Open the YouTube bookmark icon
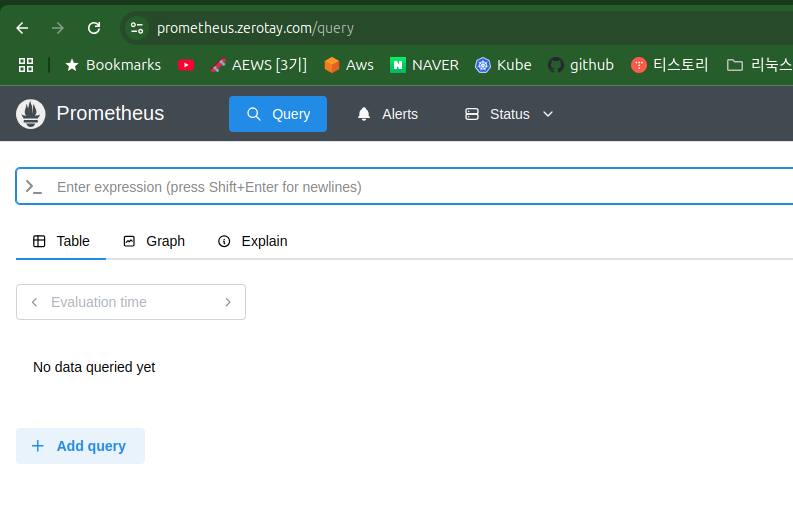The image size is (793, 517). [x=186, y=65]
